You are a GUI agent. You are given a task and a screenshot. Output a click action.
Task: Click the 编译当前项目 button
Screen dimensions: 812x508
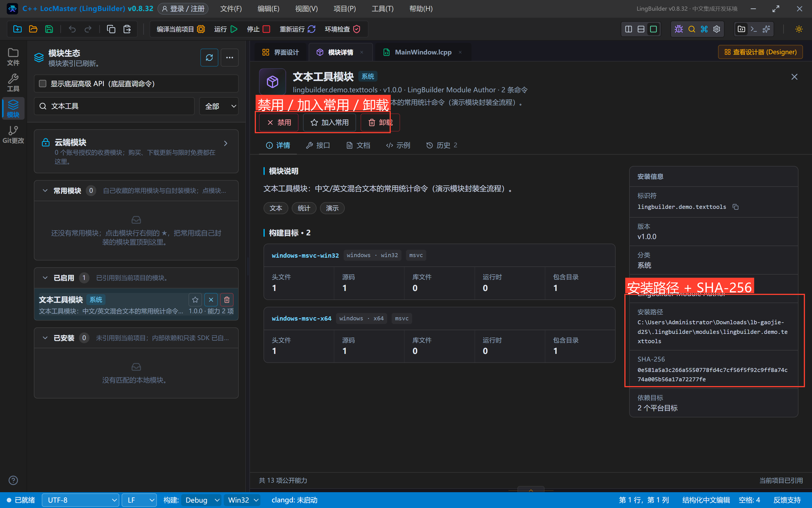point(181,29)
